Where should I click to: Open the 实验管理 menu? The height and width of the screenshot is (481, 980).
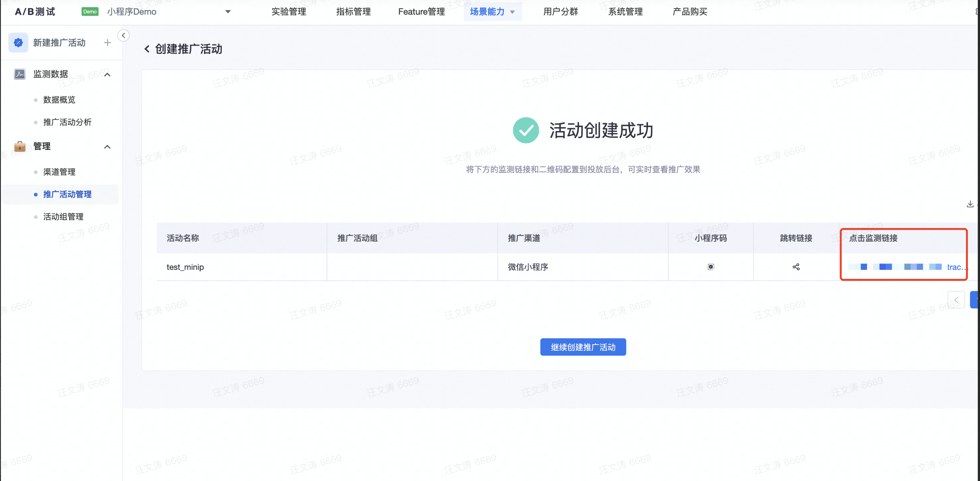point(288,12)
